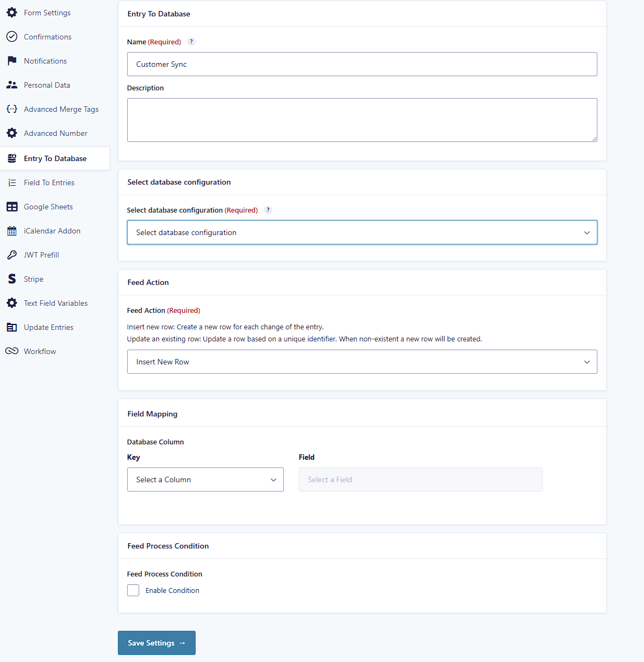
Task: Open Advanced Merge Tags via curly-braces icon
Action: click(12, 109)
